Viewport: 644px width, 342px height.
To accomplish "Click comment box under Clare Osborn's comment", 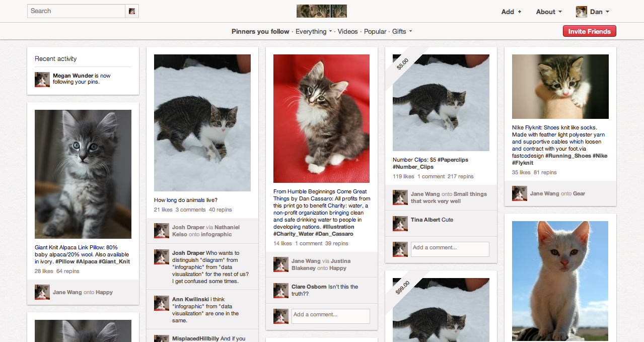I will (x=331, y=316).
